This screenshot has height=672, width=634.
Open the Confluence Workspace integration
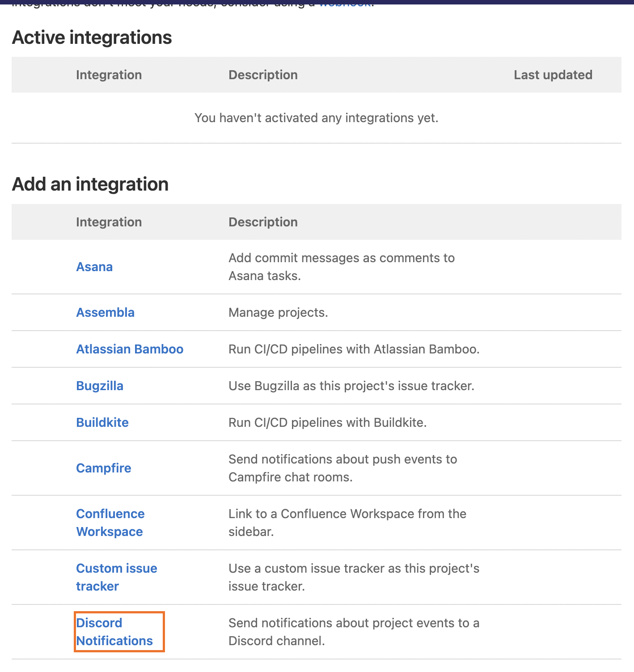(x=110, y=523)
